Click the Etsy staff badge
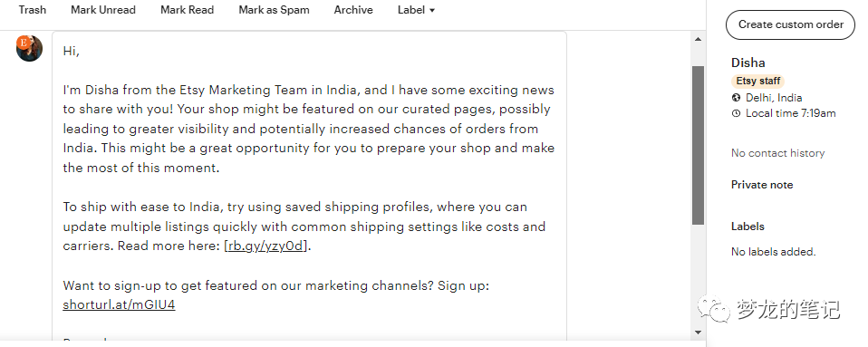This screenshot has width=868, height=347. coord(757,81)
